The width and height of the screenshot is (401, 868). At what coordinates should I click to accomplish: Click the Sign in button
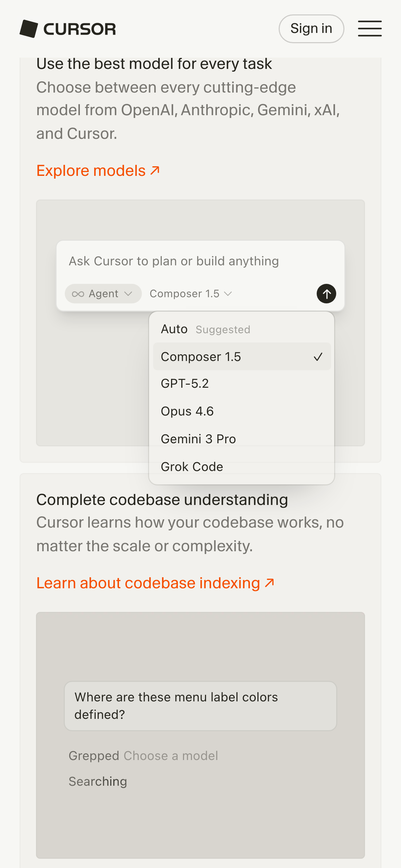(x=311, y=28)
